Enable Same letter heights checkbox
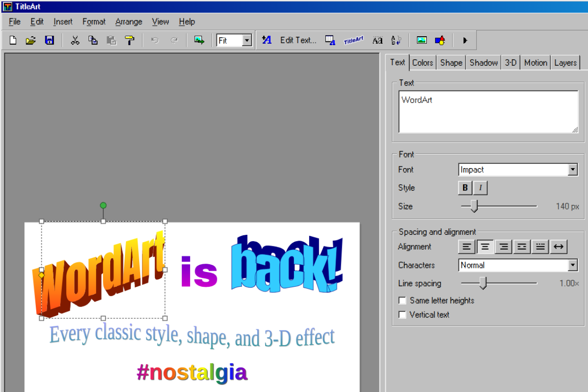The width and height of the screenshot is (588, 392). (402, 301)
